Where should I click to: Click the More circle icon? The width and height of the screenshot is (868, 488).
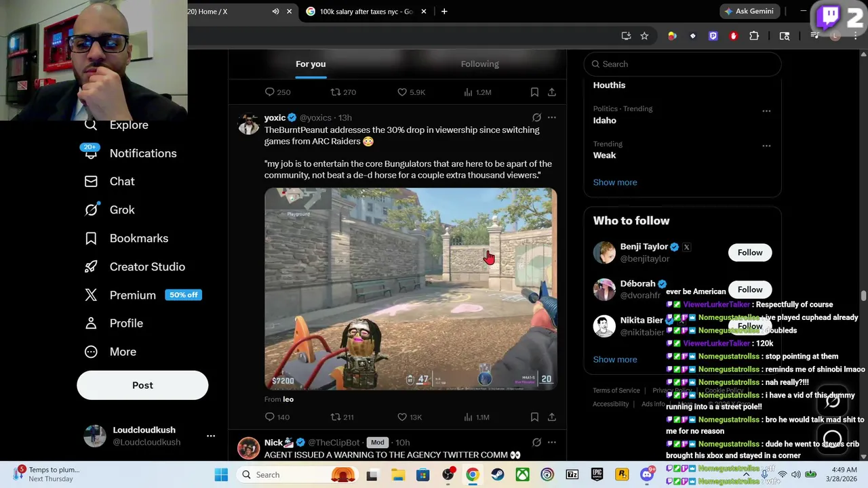click(91, 352)
